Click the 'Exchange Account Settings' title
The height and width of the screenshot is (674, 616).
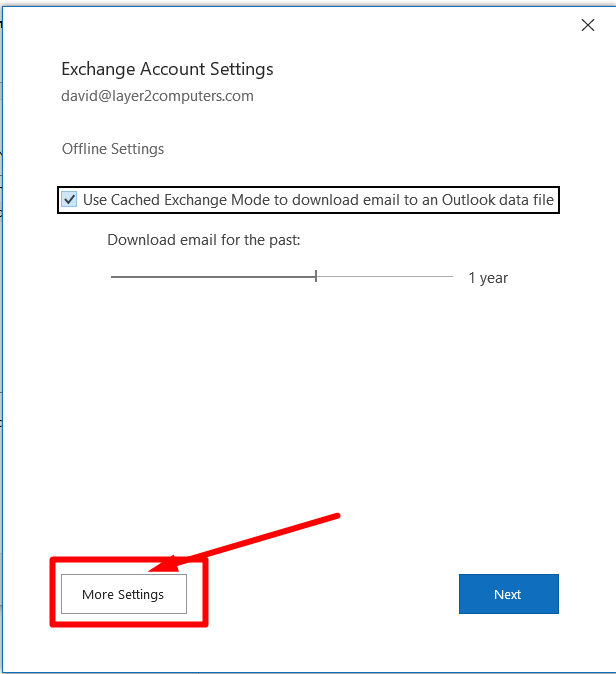coord(167,69)
